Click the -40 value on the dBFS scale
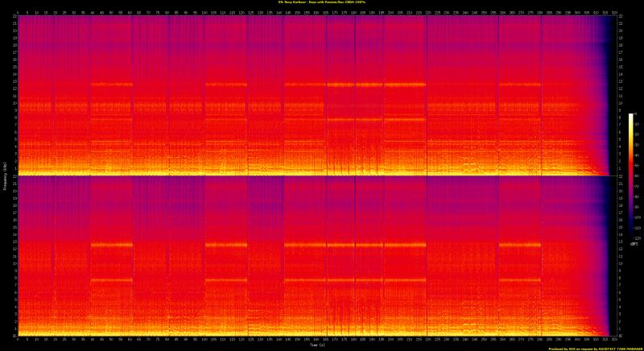 tap(638, 157)
